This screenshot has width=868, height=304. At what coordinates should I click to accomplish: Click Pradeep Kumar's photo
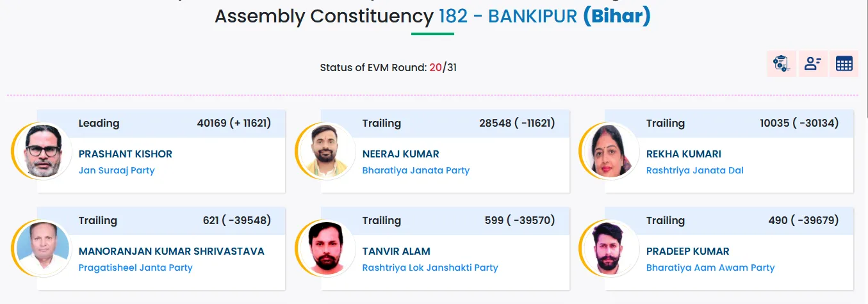(x=610, y=249)
